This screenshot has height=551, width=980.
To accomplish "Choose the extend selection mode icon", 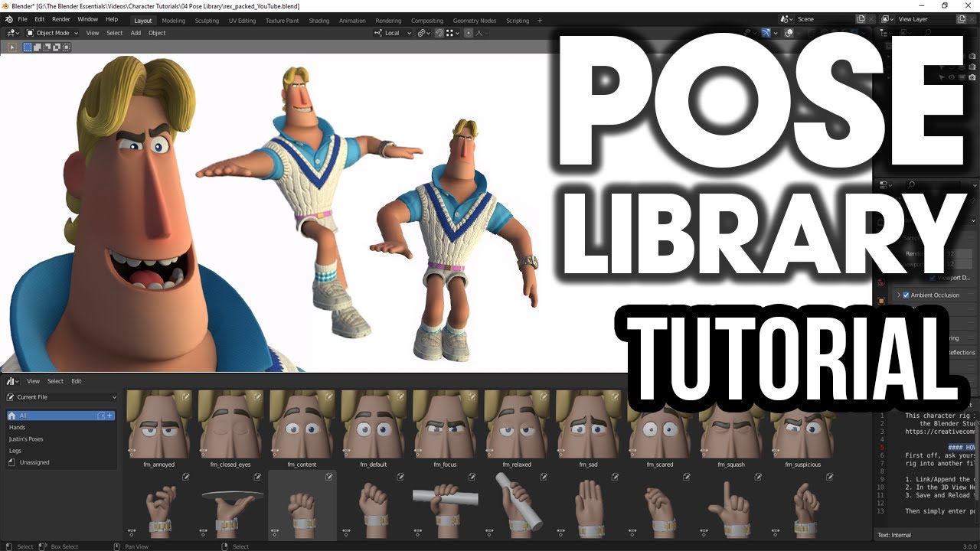I will tap(38, 47).
